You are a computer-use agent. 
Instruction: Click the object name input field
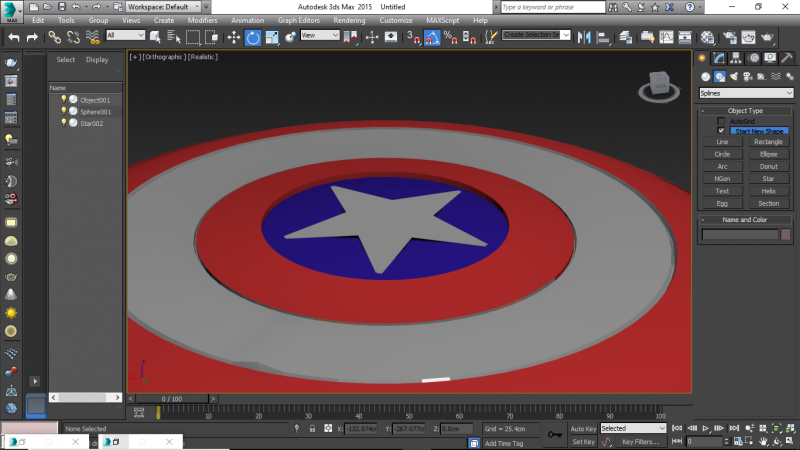pos(740,234)
